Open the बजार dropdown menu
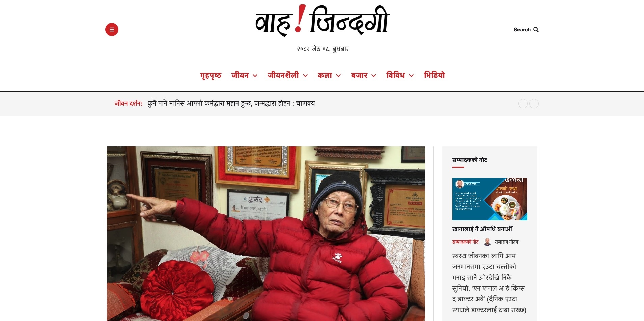644x321 pixels. click(363, 75)
